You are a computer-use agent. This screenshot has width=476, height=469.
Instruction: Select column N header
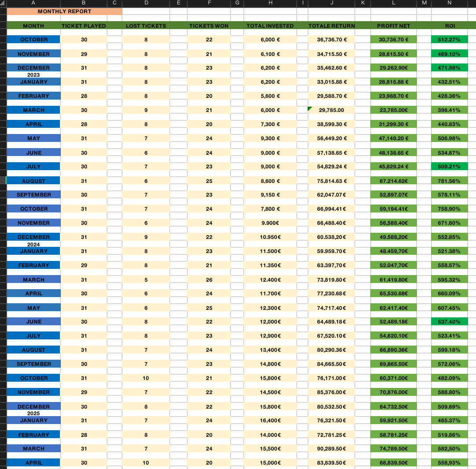point(449,3)
